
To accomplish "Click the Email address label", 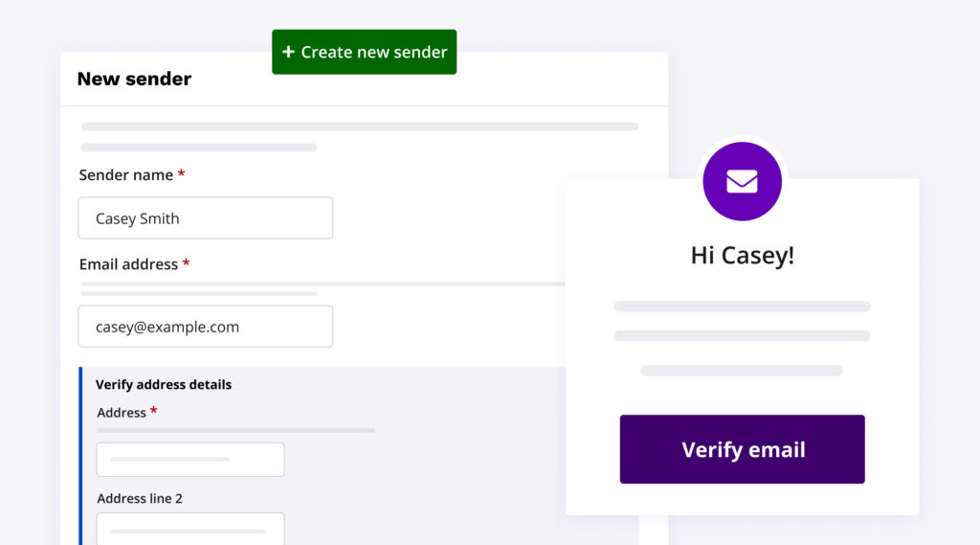I will (x=128, y=264).
